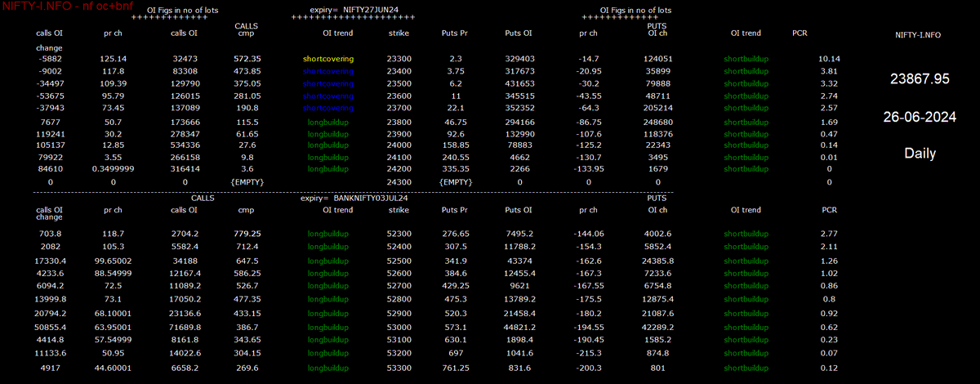Select calls OI change 17330.4
The height and width of the screenshot is (384, 980).
pos(50,261)
